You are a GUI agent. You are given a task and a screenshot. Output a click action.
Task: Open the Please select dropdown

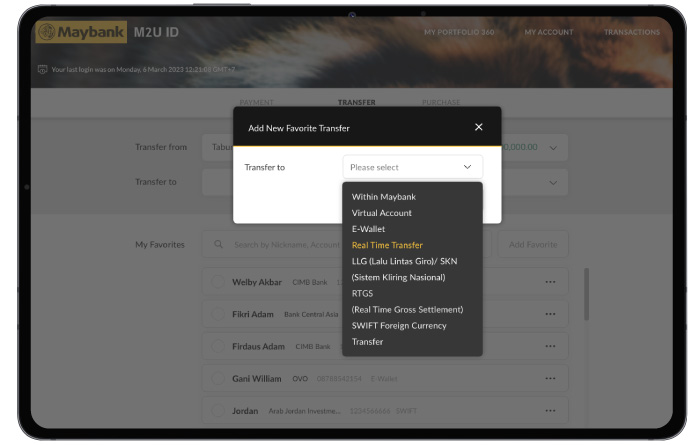tap(412, 167)
